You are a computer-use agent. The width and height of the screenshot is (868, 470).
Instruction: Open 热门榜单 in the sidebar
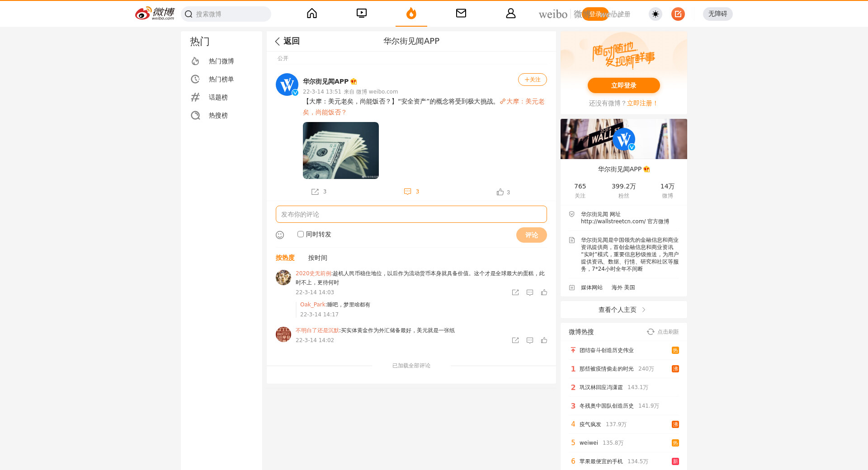point(221,79)
